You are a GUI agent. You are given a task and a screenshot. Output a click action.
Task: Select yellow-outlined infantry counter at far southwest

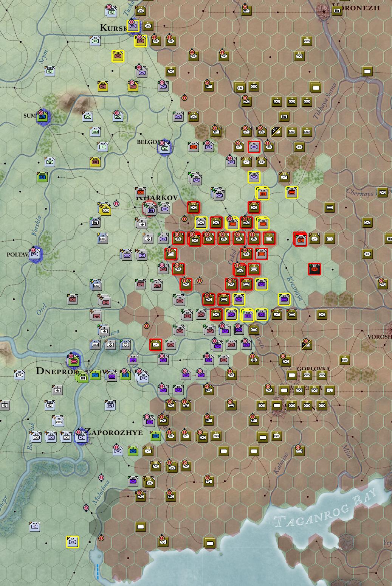point(73,542)
